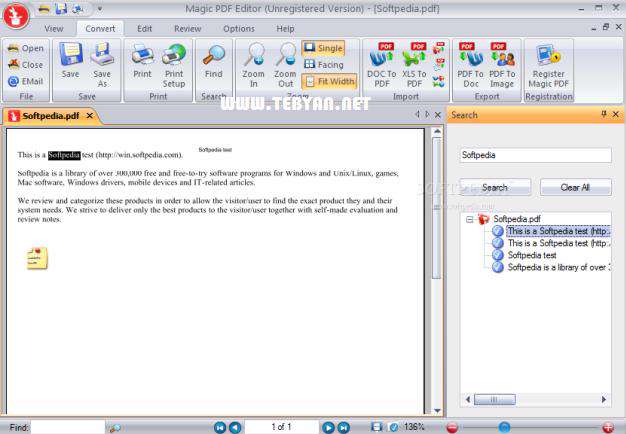Print the document

[x=142, y=60]
